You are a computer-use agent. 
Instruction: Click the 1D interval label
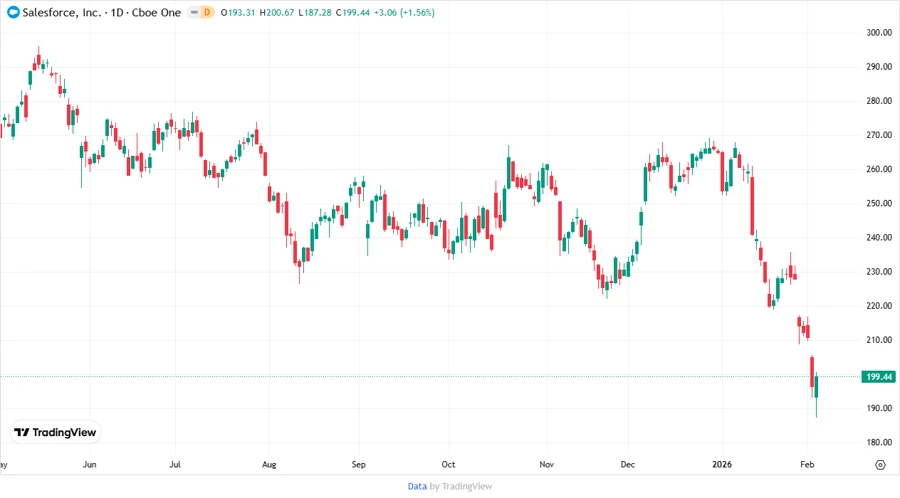pyautogui.click(x=117, y=12)
